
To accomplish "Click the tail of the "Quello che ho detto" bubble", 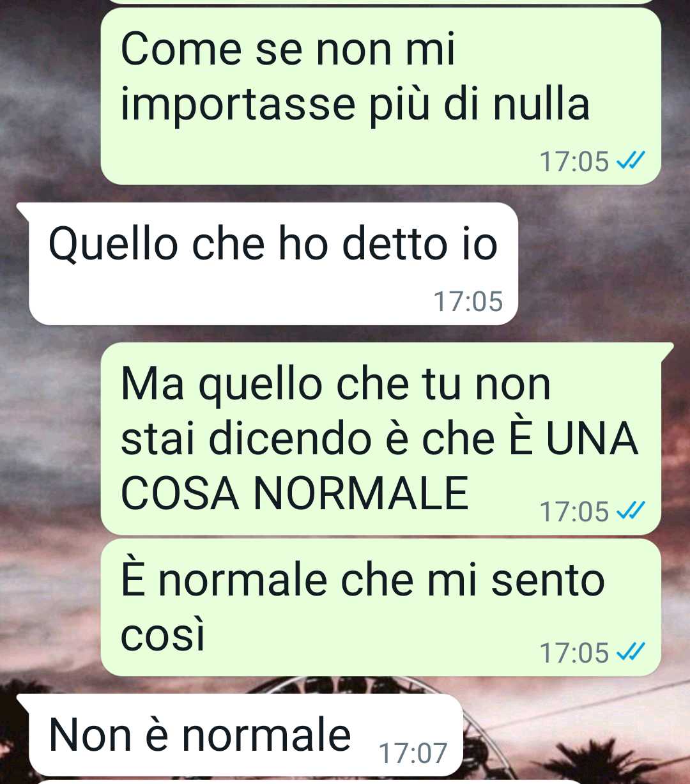I will (23, 210).
